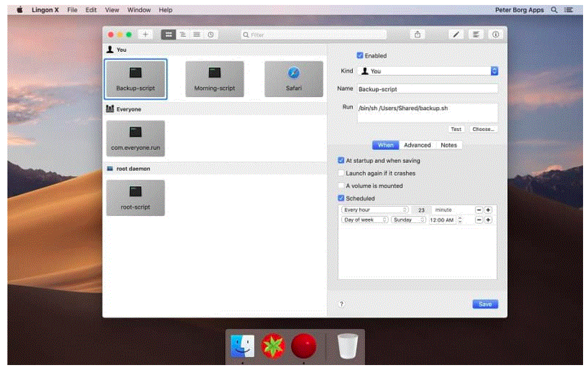
Task: Select the root-script job tile
Action: pyautogui.click(x=136, y=197)
